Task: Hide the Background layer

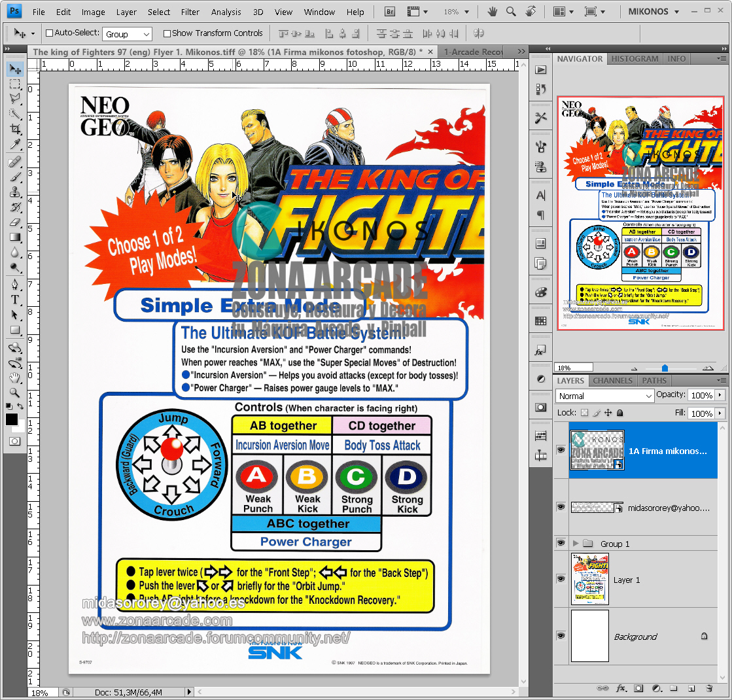Action: point(561,636)
